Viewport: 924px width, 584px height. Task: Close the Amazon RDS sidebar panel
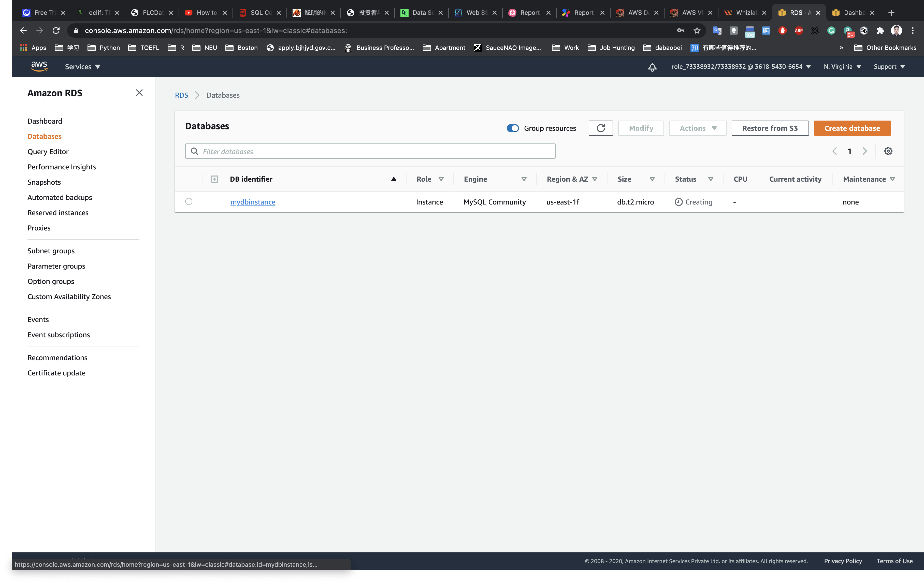pyautogui.click(x=139, y=93)
